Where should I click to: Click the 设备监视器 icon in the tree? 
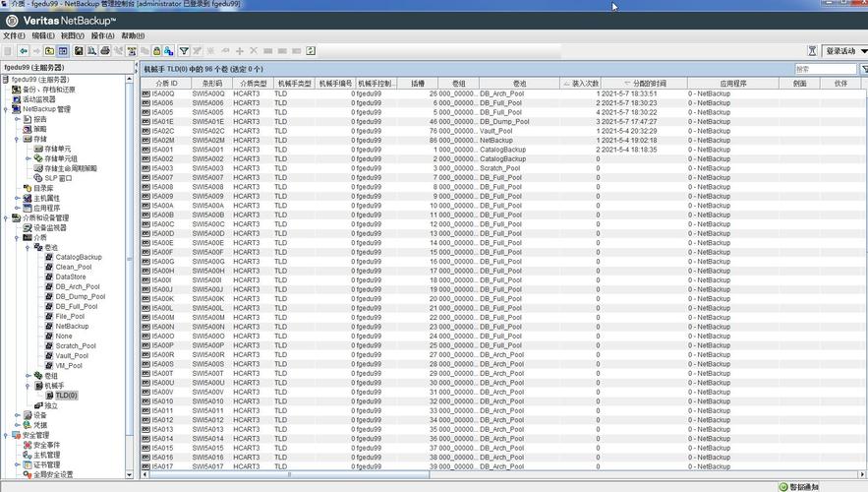(28, 227)
